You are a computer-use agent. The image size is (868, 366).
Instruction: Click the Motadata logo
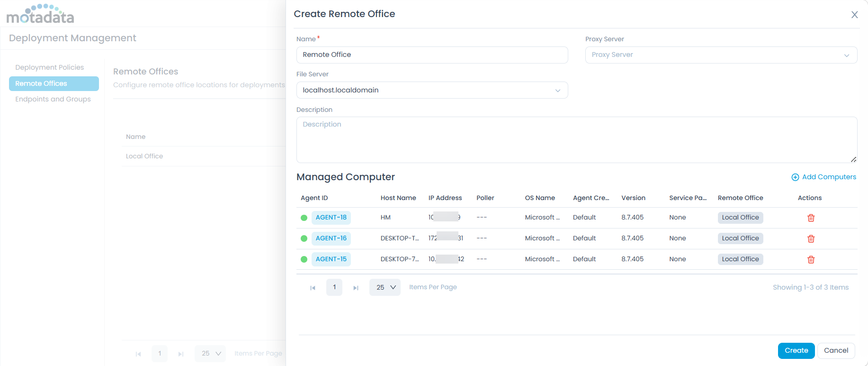[x=40, y=14]
